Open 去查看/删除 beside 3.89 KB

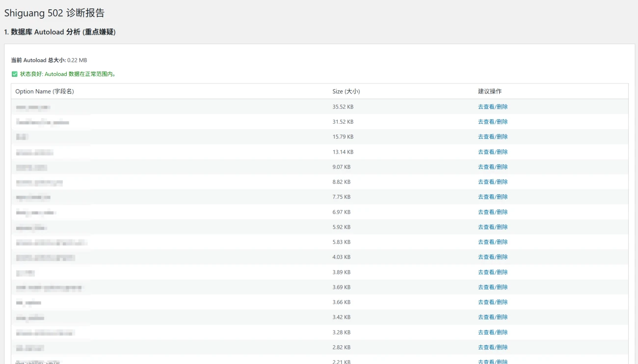[493, 272]
